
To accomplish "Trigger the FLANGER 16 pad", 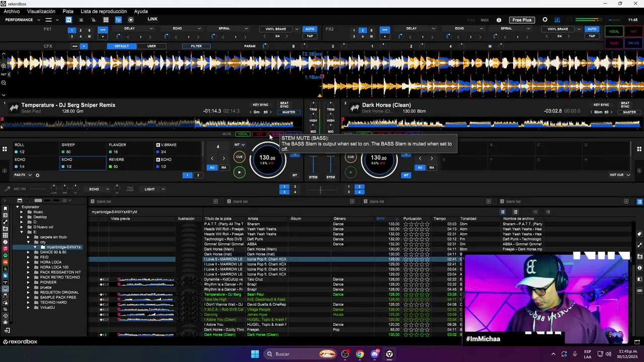I will [x=130, y=148].
